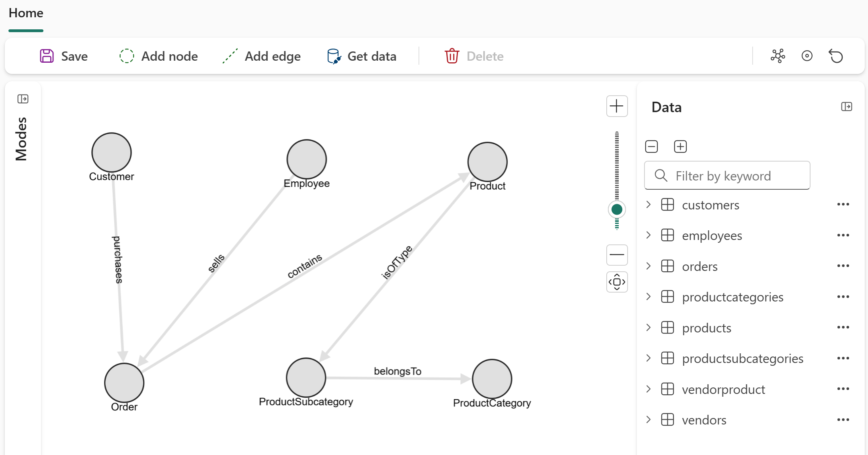This screenshot has width=868, height=455.
Task: Expand the orders table chevron
Action: pos(648,266)
